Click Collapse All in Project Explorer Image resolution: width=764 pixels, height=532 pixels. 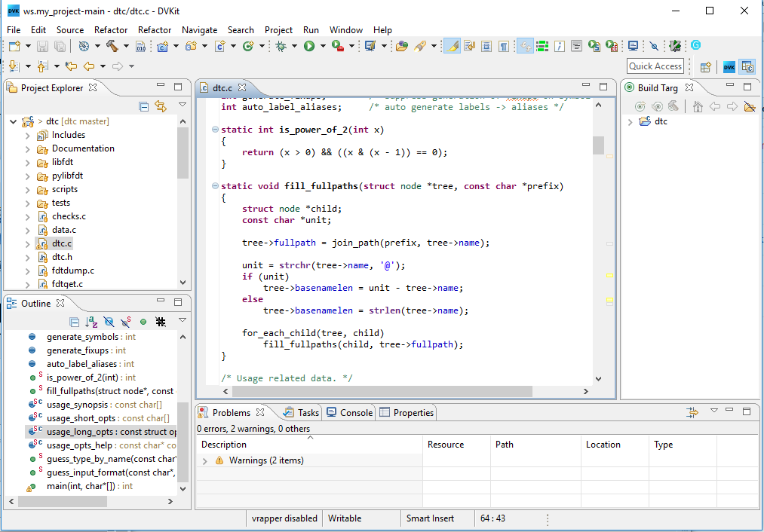tap(144, 106)
